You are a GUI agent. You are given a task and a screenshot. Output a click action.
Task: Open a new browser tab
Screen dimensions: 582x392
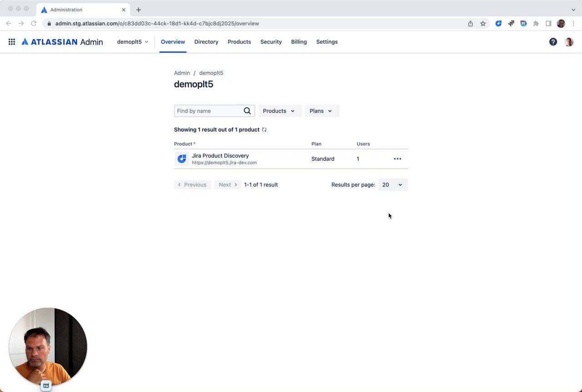pos(138,10)
